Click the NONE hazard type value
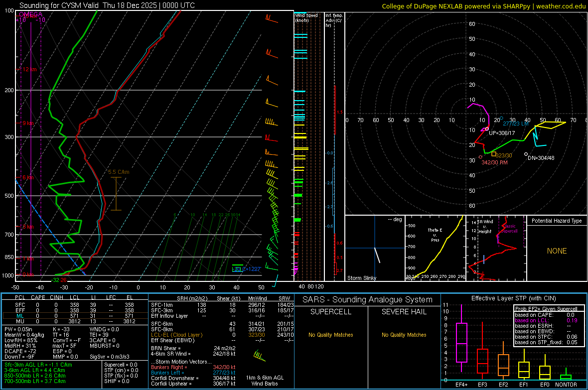Viewport: 588px width, 390px height. (557, 251)
